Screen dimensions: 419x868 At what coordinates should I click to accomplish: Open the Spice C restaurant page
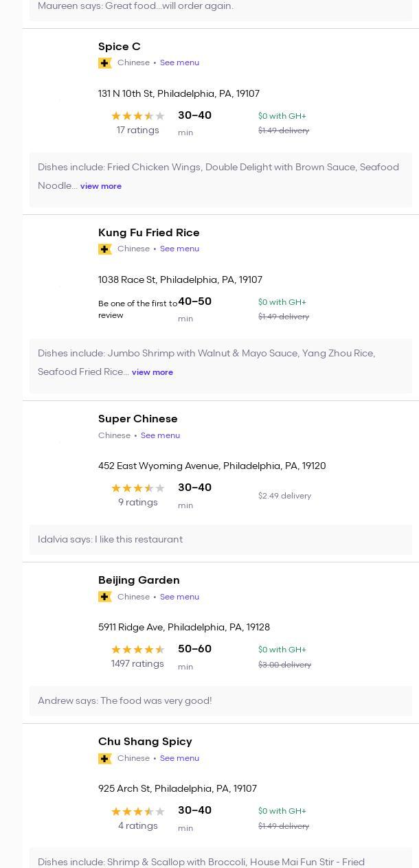pos(120,47)
